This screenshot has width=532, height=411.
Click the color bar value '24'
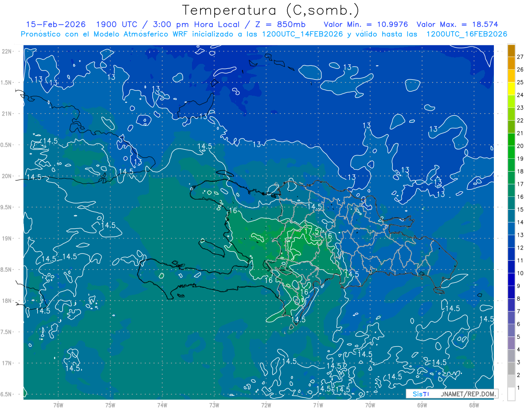point(520,95)
